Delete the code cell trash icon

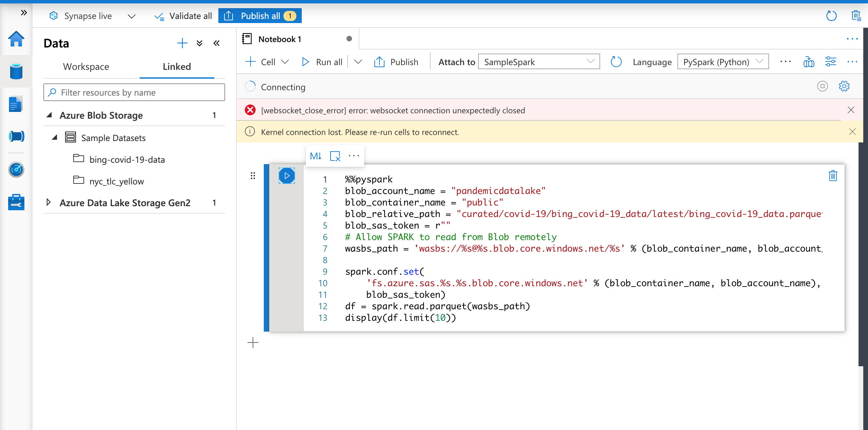833,176
